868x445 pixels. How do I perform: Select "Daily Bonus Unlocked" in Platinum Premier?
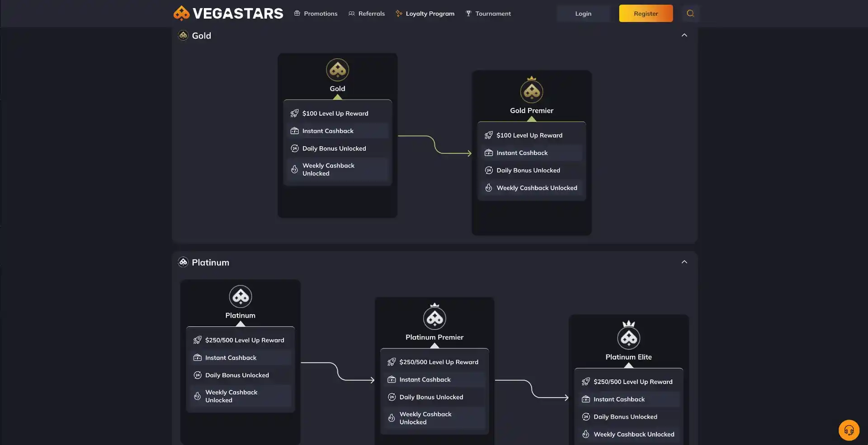click(431, 397)
